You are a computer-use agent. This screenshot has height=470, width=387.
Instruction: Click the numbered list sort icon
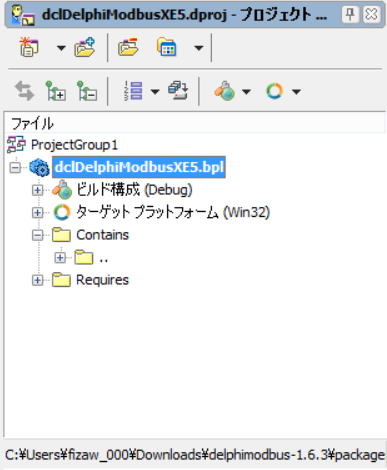pyautogui.click(x=133, y=91)
